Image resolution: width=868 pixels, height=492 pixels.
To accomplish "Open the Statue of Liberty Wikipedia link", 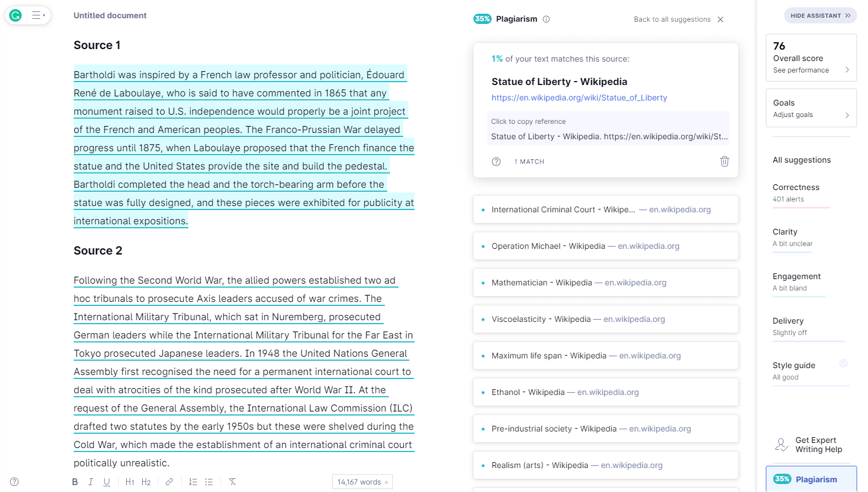I will point(579,98).
